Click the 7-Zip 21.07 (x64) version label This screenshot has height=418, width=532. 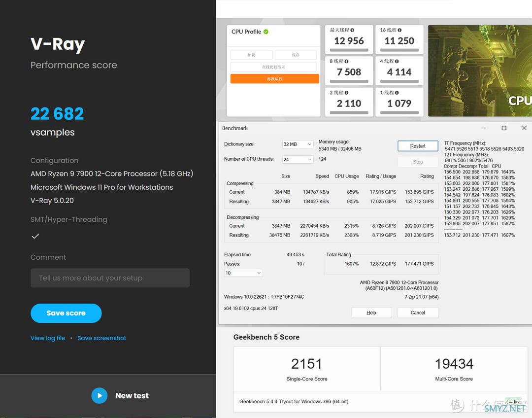[x=421, y=297]
